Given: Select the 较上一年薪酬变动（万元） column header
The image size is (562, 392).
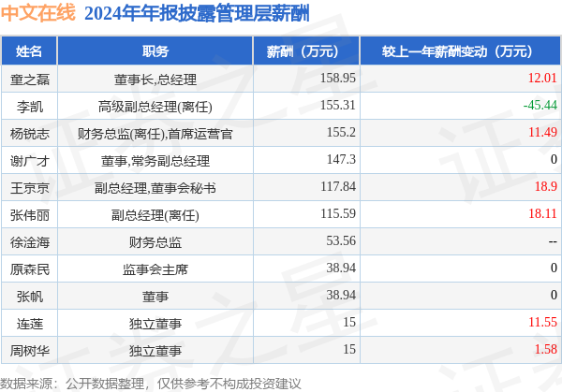Looking at the screenshot, I should click(458, 51).
